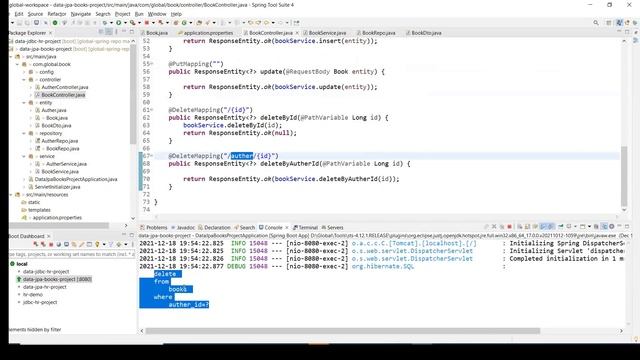
Task: Close the BookController.java editor tab
Action: click(x=297, y=33)
